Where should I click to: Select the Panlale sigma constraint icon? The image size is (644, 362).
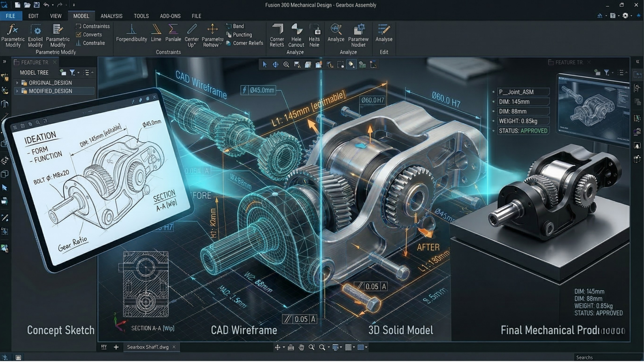pos(173,29)
